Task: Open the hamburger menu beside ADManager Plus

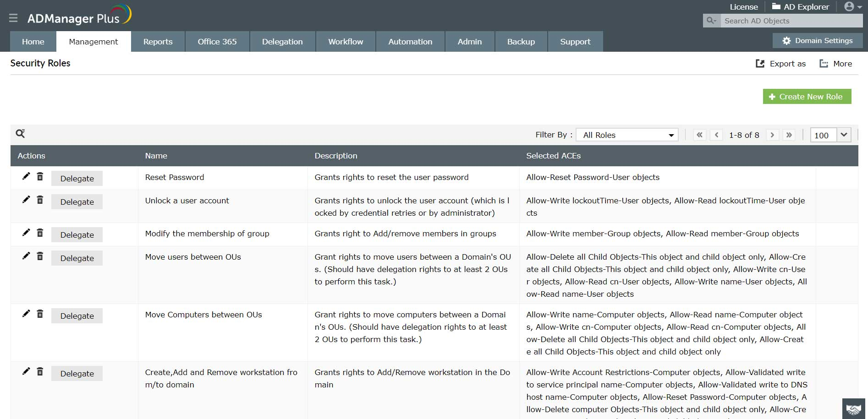Action: point(13,18)
